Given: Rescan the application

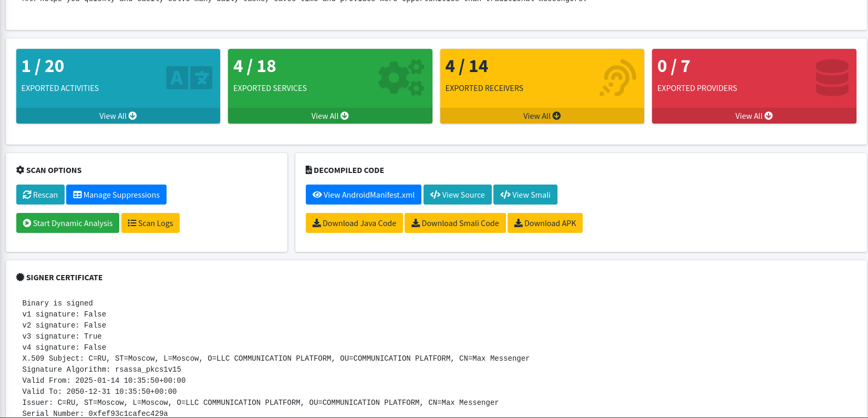Looking at the screenshot, I should point(40,195).
